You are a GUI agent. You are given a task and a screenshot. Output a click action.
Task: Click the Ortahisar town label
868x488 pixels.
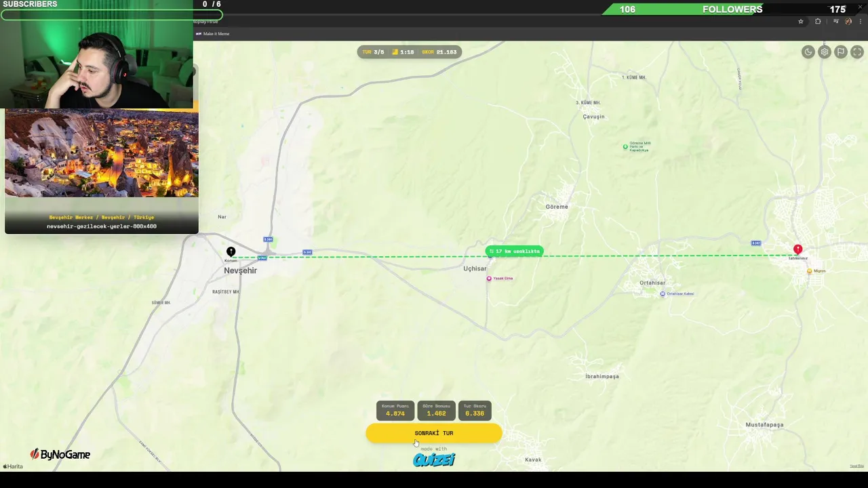click(652, 283)
